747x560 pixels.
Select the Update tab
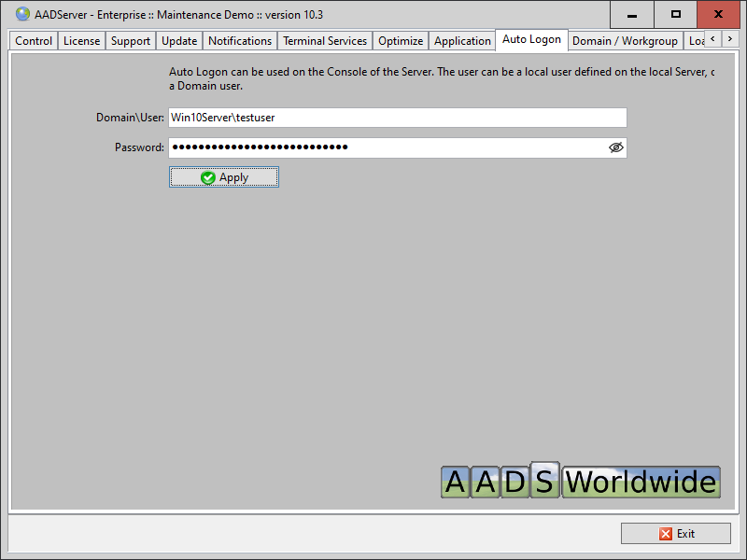click(179, 41)
